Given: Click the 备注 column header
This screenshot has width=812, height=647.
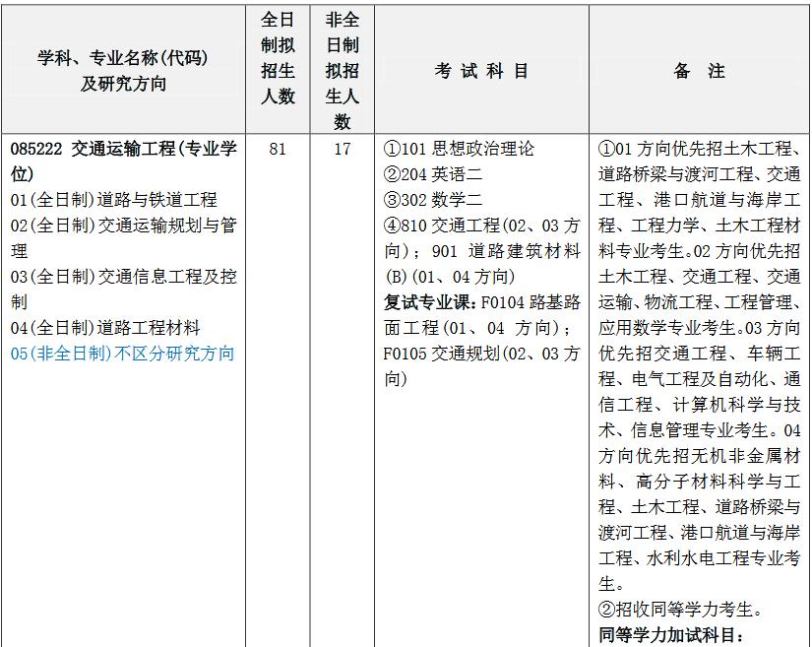Looking at the screenshot, I should click(700, 71).
